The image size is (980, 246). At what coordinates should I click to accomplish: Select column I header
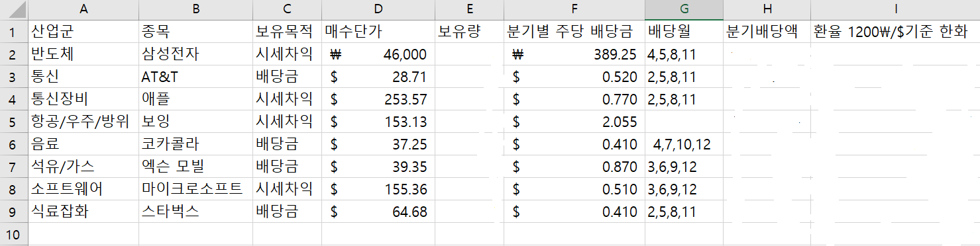[x=895, y=9]
